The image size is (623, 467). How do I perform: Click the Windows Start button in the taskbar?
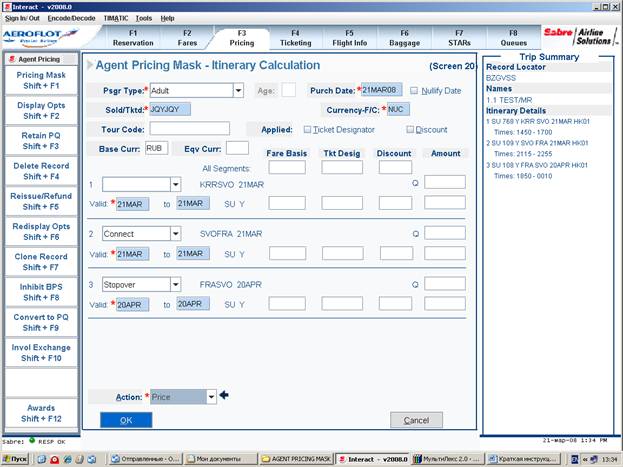click(16, 459)
